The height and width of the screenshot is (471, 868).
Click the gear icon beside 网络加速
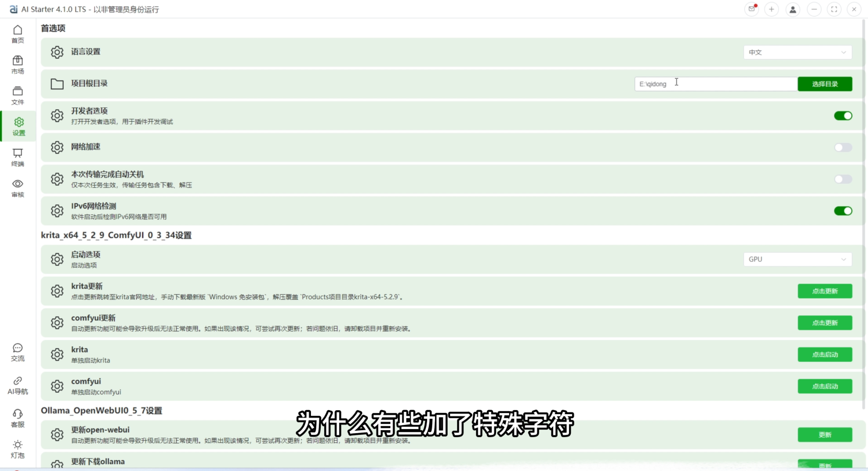coord(57,147)
